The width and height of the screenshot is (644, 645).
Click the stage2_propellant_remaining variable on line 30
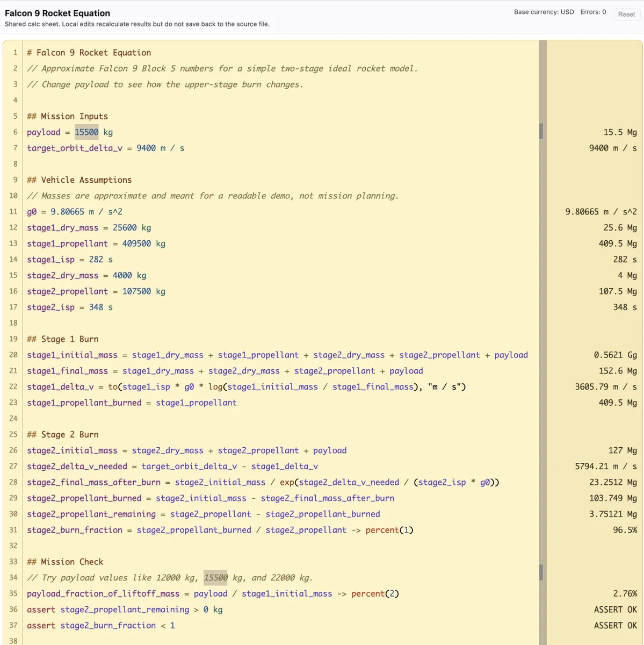pos(91,514)
